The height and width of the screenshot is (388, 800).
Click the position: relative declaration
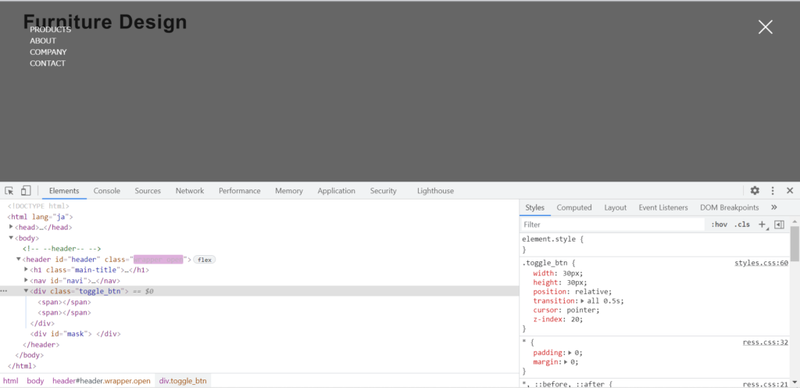[x=572, y=292]
